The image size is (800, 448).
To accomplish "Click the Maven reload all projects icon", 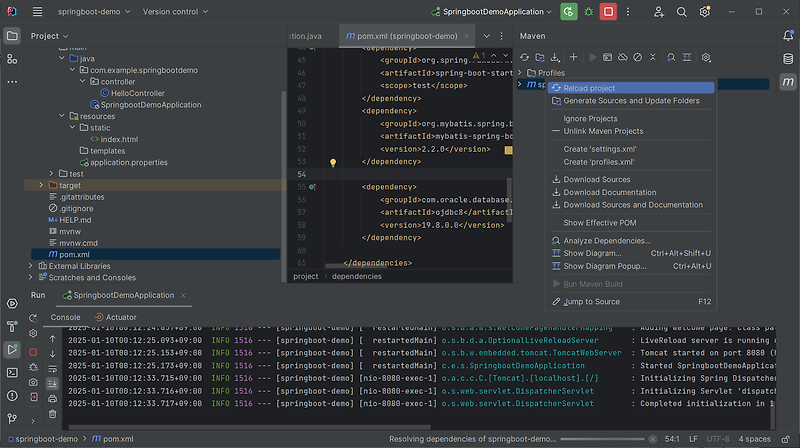I will pos(525,58).
